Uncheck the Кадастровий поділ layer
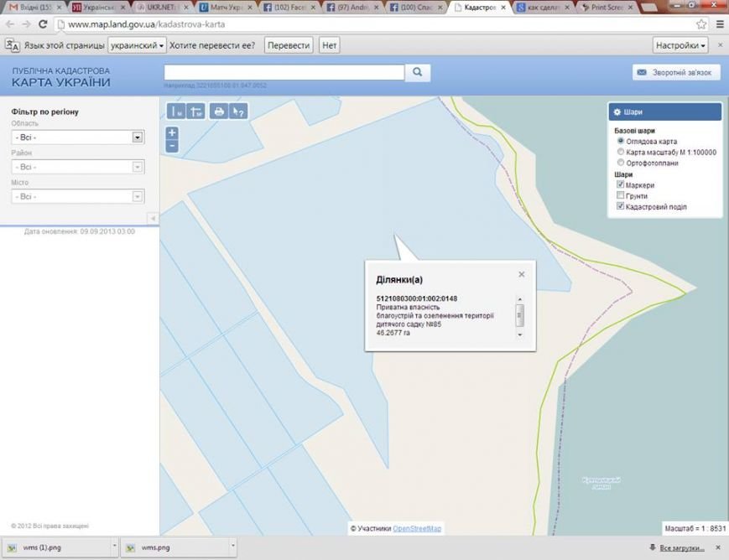Screen dimensions: 729x560 [620, 206]
